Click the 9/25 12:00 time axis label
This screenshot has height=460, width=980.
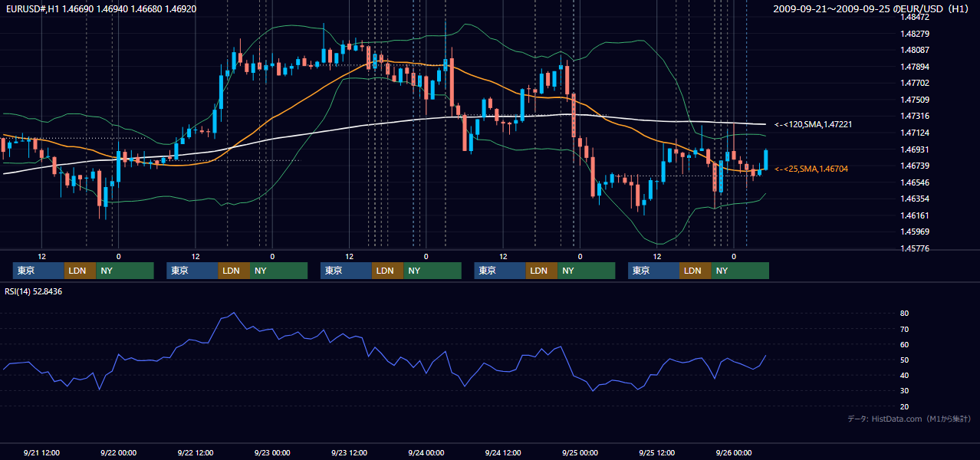656,453
